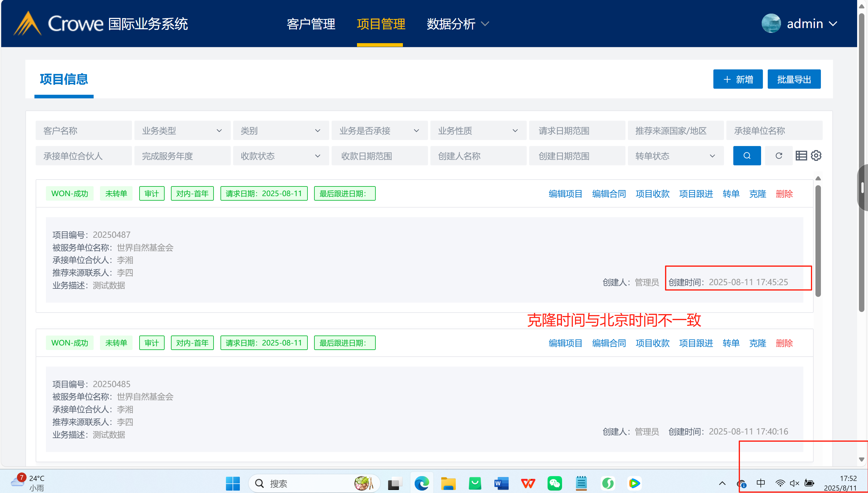
Task: Open the 转单状态 dropdown
Action: tap(675, 156)
